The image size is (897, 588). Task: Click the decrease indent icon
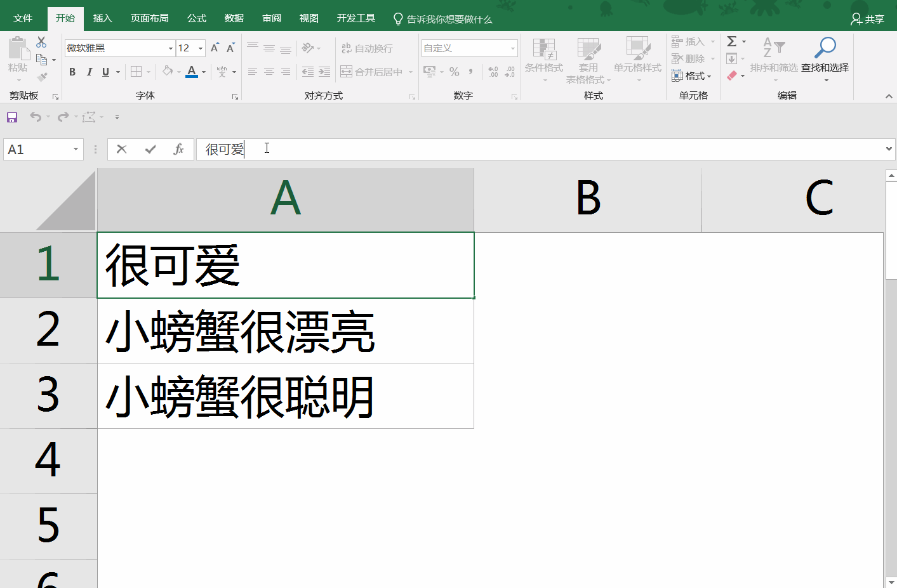pos(308,72)
